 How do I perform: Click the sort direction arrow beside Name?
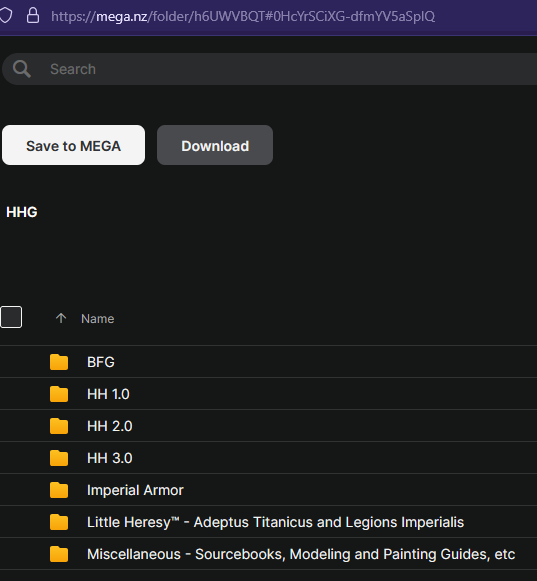tap(61, 318)
